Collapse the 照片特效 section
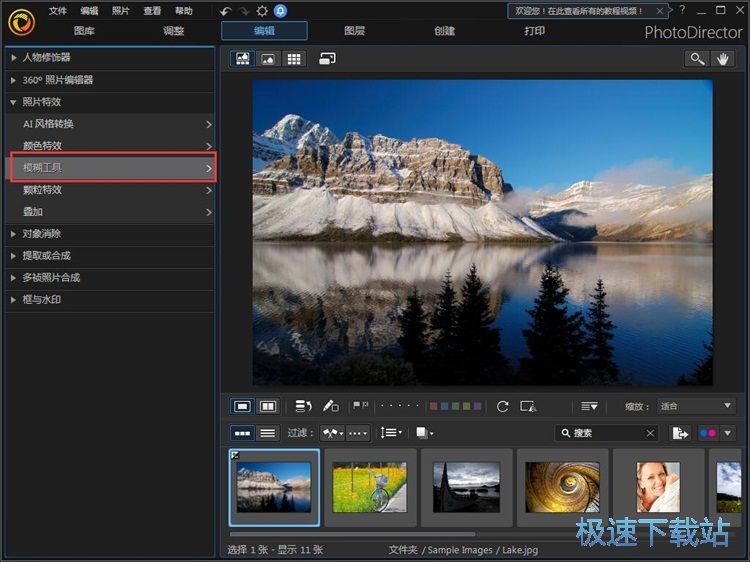 pyautogui.click(x=110, y=102)
